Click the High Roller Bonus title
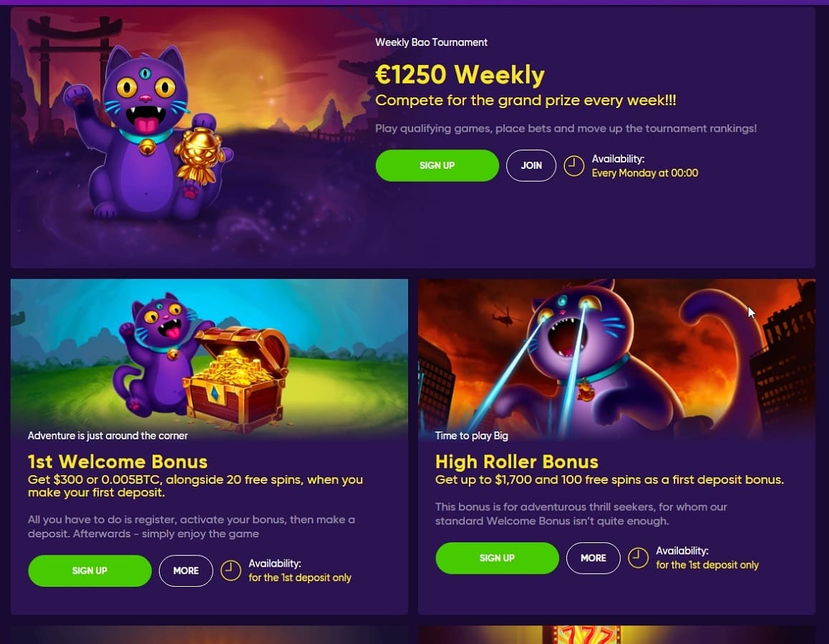 coord(517,462)
